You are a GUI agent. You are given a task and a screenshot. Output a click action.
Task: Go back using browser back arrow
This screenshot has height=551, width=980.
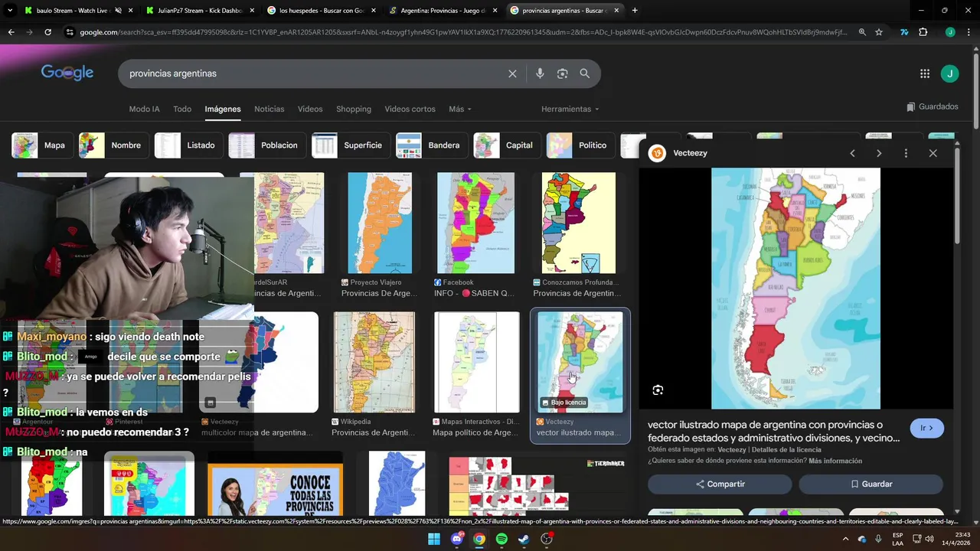pyautogui.click(x=11, y=32)
